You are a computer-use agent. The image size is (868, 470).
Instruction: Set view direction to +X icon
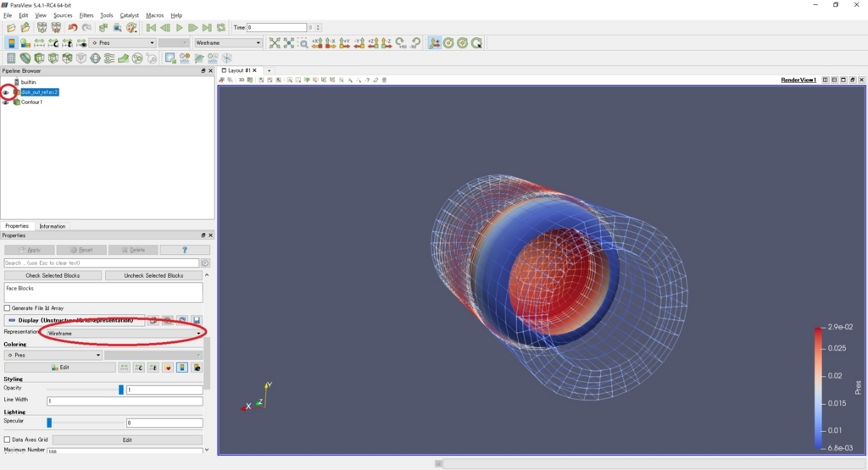point(317,43)
